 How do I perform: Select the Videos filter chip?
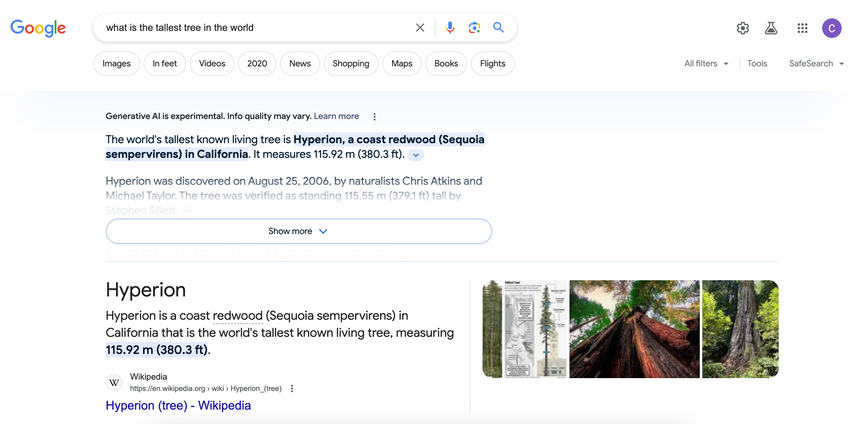click(212, 64)
